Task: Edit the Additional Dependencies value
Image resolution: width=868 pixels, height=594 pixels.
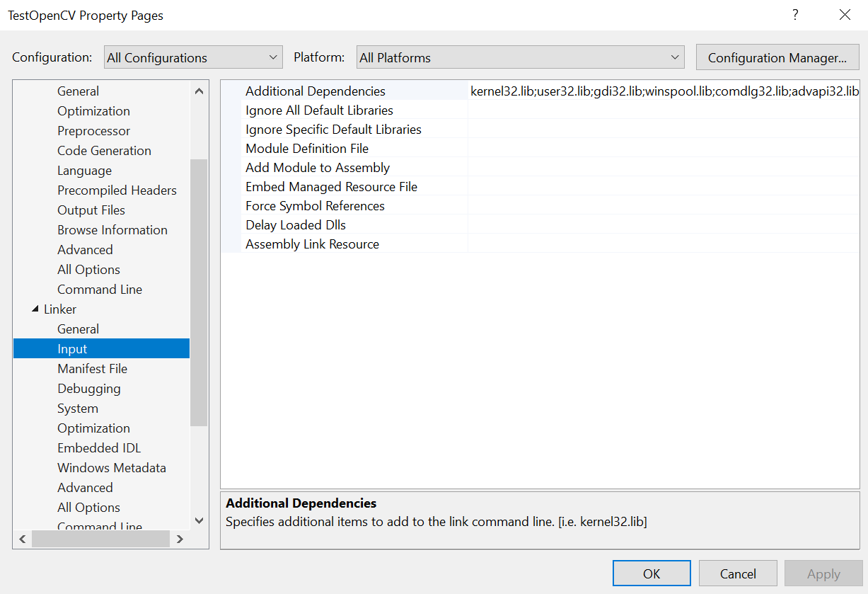Action: (637, 91)
